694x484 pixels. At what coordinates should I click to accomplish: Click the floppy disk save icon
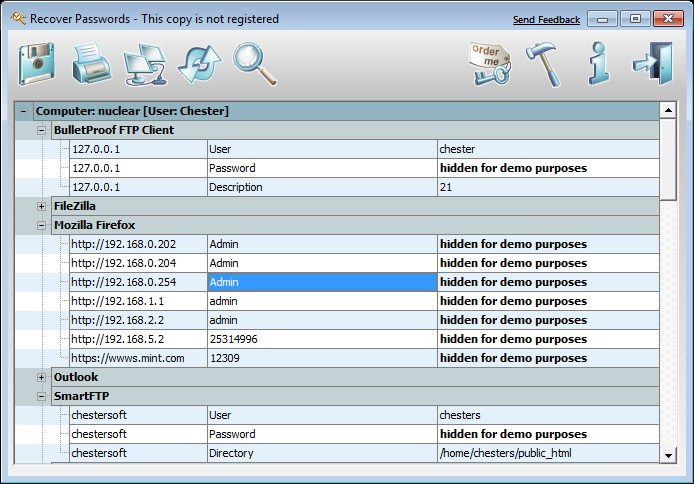(x=37, y=64)
